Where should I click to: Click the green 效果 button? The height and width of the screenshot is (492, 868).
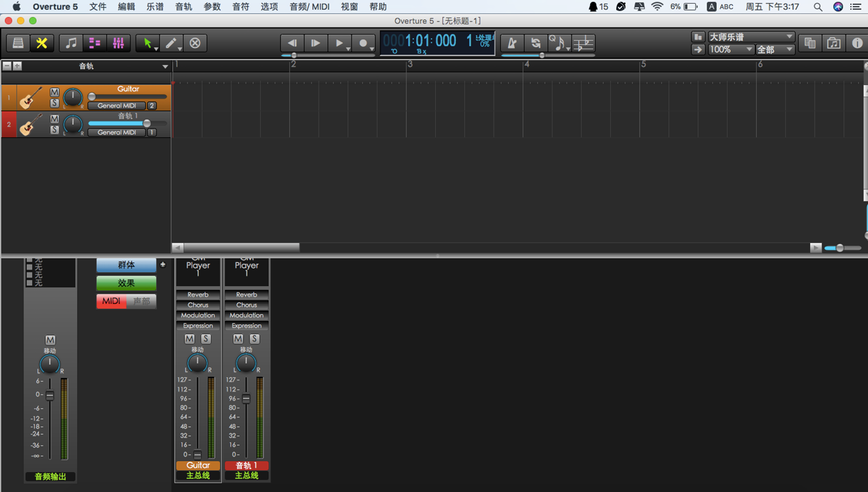click(x=126, y=283)
